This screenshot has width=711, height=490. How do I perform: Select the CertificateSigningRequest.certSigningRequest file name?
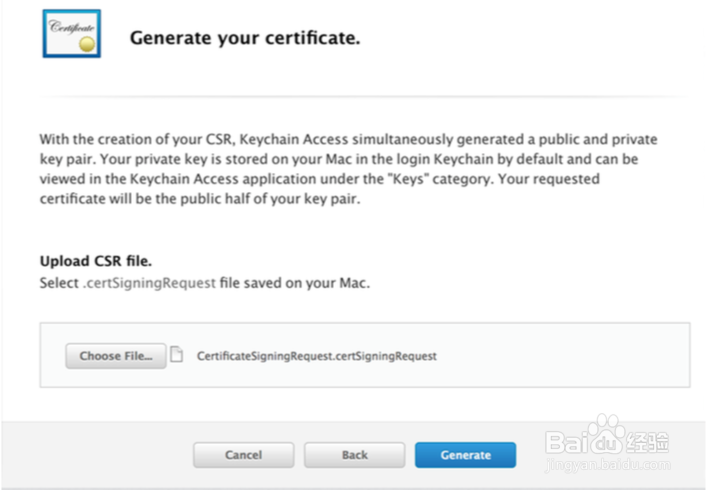[x=317, y=355]
